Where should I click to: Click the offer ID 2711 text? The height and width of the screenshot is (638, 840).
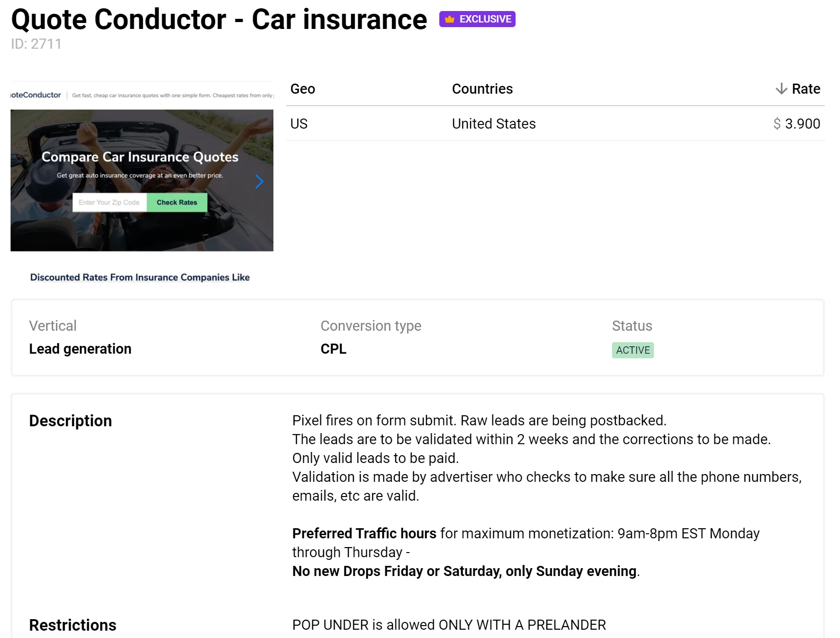click(36, 44)
